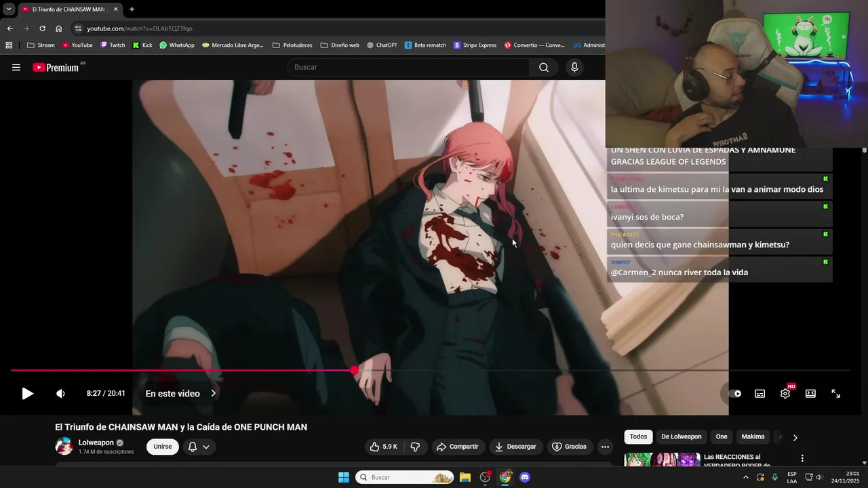Open the tab search dropdown arrow
This screenshot has width=868, height=488.
tap(9, 9)
